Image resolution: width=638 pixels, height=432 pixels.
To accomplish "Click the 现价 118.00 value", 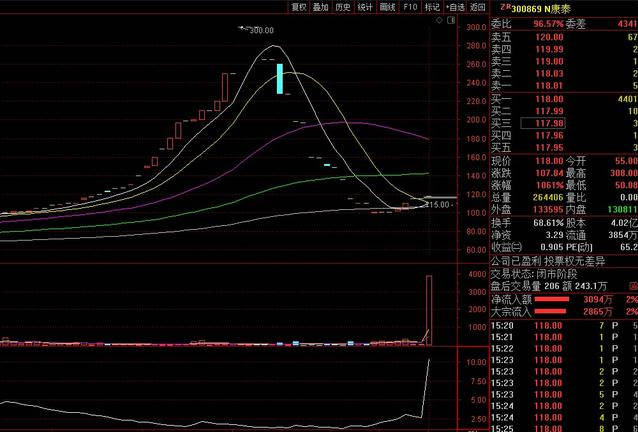I will [549, 161].
